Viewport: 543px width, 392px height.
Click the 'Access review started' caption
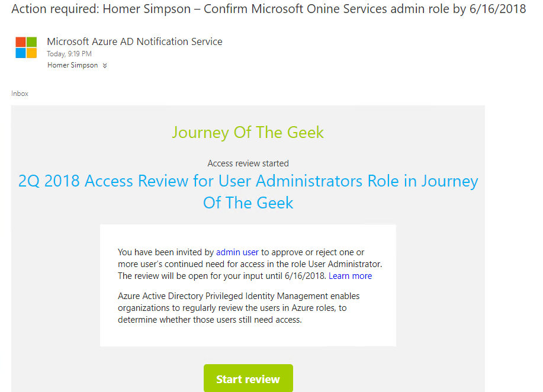click(248, 163)
